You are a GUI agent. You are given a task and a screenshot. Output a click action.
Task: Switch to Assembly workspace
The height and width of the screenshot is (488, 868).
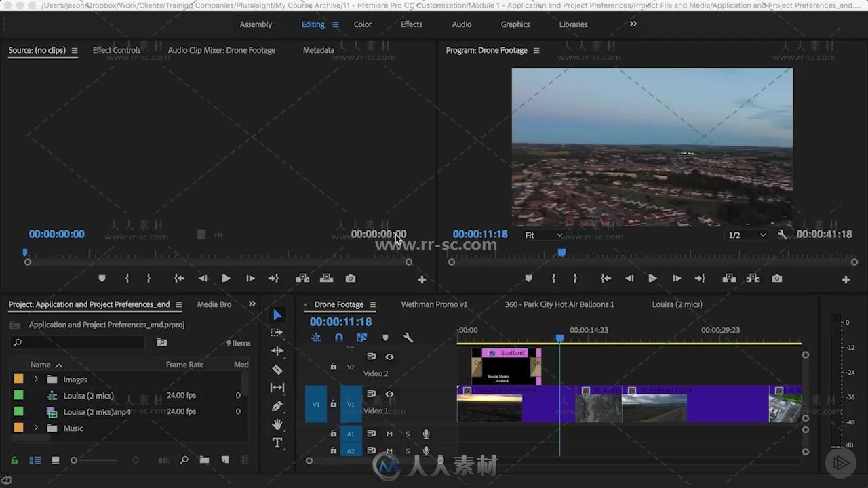(x=256, y=24)
